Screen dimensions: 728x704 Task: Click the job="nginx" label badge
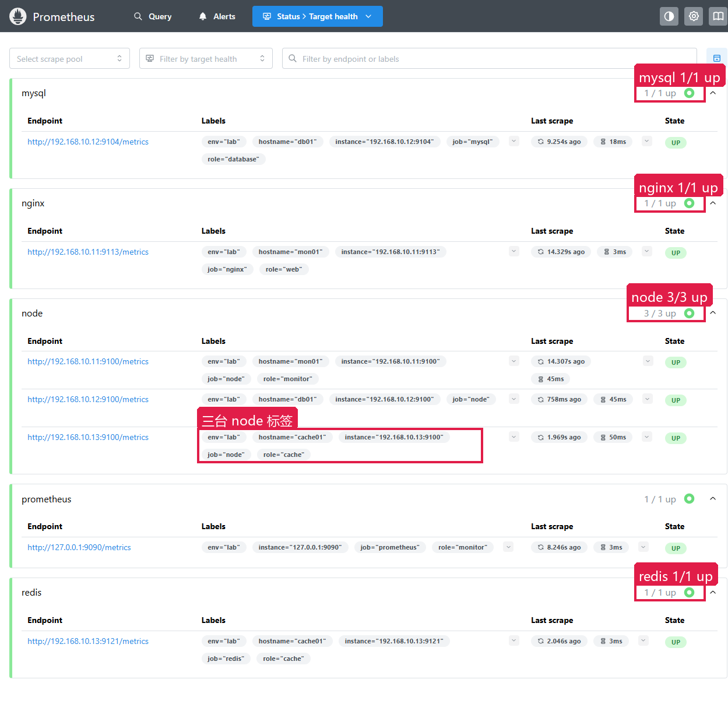227,269
